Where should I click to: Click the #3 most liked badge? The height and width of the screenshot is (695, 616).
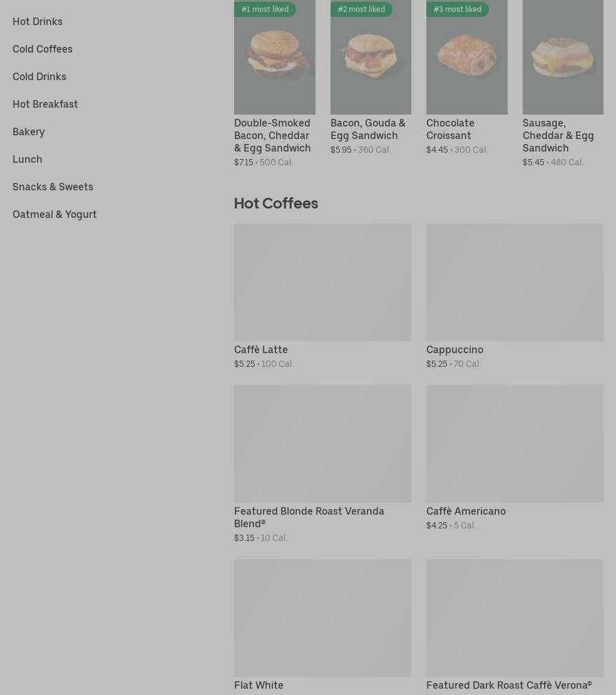point(458,9)
